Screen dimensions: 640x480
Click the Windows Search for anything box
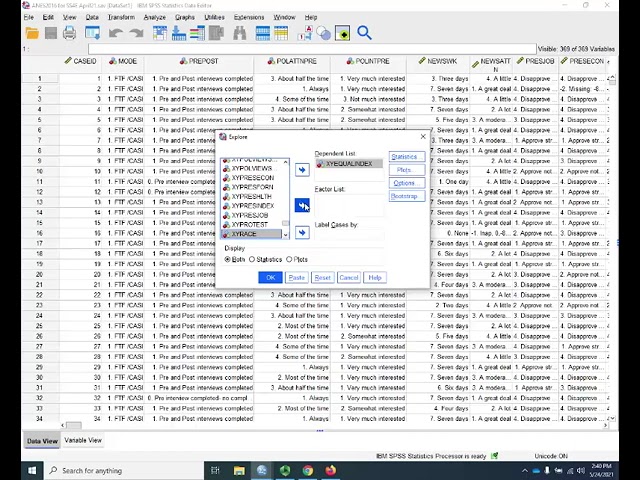(124, 471)
